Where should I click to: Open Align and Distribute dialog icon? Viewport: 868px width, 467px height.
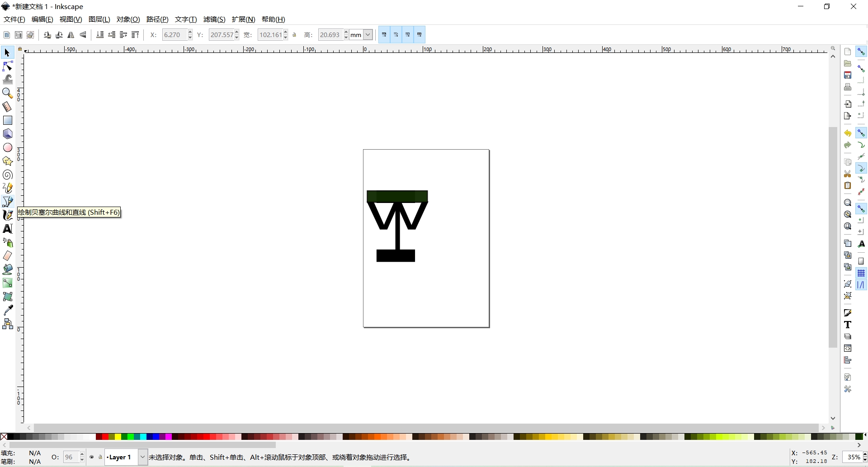848,360
